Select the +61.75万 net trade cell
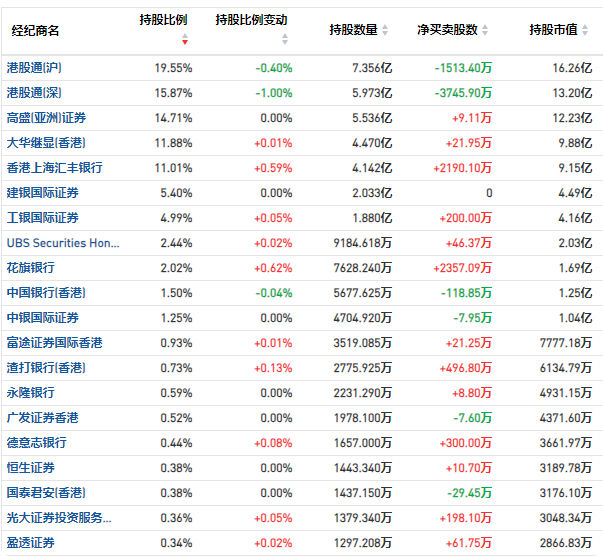This screenshot has width=603, height=556. tap(469, 543)
